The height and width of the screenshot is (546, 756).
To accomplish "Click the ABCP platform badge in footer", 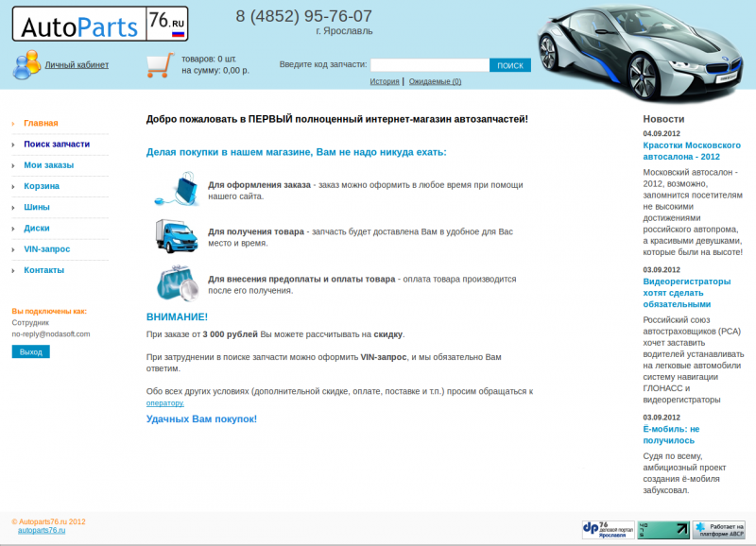I will pos(718,529).
